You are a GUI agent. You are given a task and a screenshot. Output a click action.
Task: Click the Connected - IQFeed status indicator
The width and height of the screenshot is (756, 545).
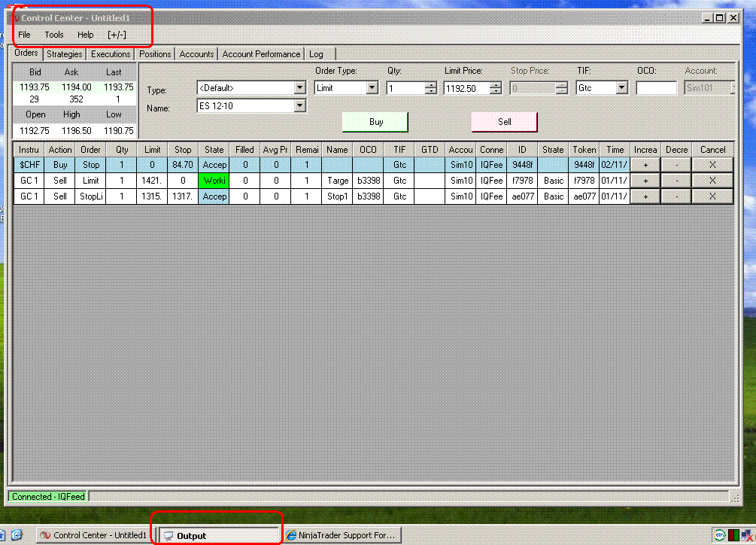47,496
